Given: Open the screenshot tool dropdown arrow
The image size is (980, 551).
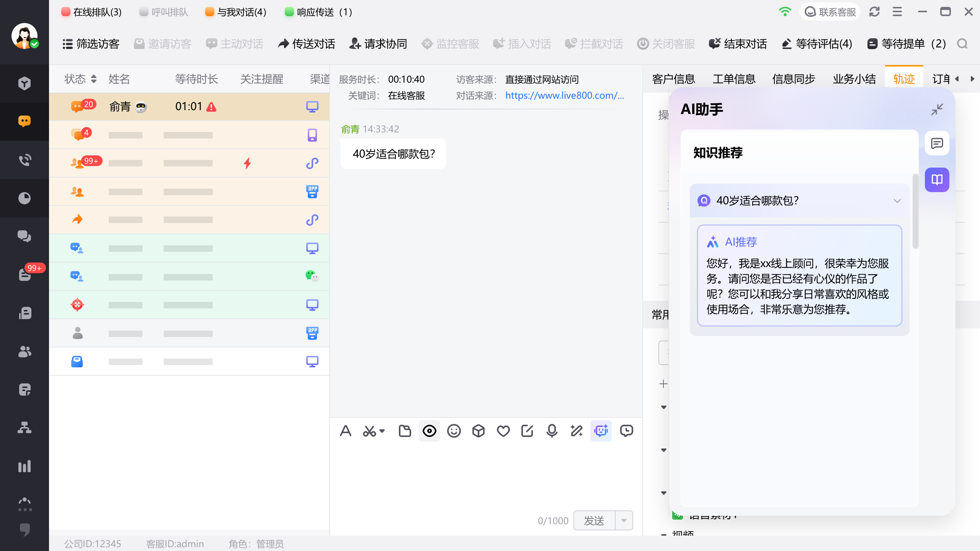Looking at the screenshot, I should pyautogui.click(x=382, y=431).
